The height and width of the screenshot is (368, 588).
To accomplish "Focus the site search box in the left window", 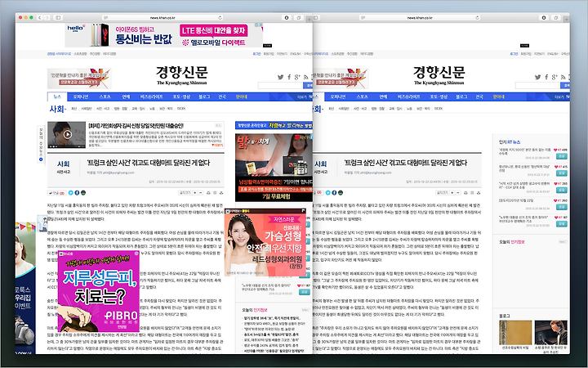I will pyautogui.click(x=280, y=86).
